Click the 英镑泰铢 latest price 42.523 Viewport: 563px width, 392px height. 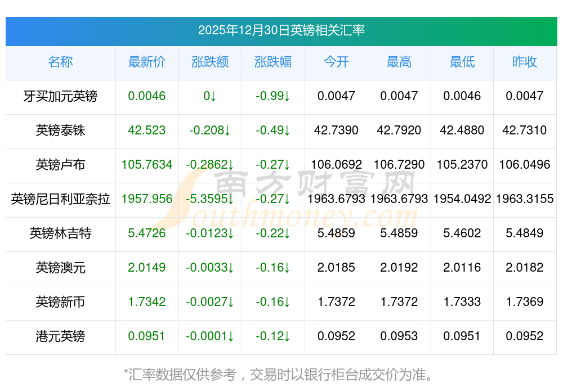coord(146,130)
